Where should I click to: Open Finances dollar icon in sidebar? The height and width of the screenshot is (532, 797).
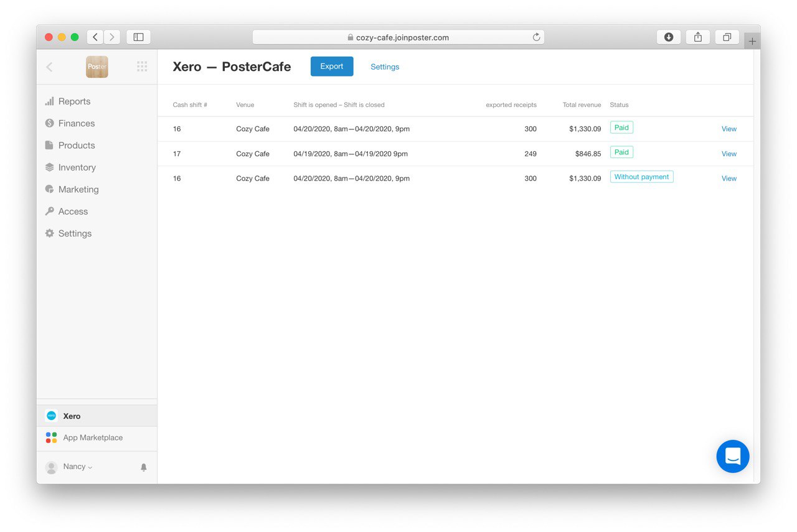tap(49, 123)
